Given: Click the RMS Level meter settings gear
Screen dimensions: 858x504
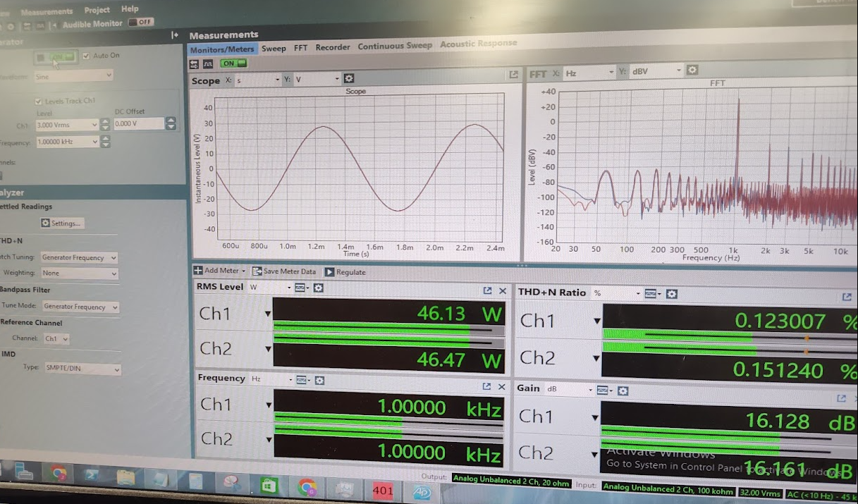Looking at the screenshot, I should coord(319,288).
